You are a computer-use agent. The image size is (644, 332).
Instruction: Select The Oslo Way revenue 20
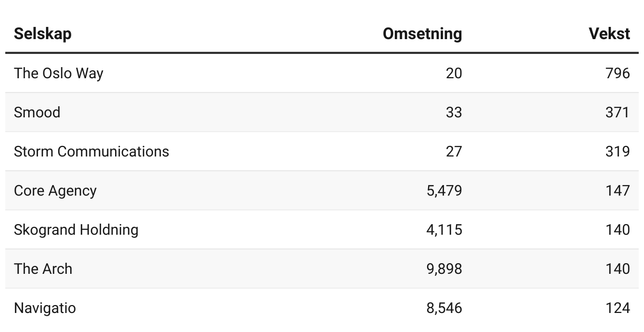pyautogui.click(x=454, y=73)
